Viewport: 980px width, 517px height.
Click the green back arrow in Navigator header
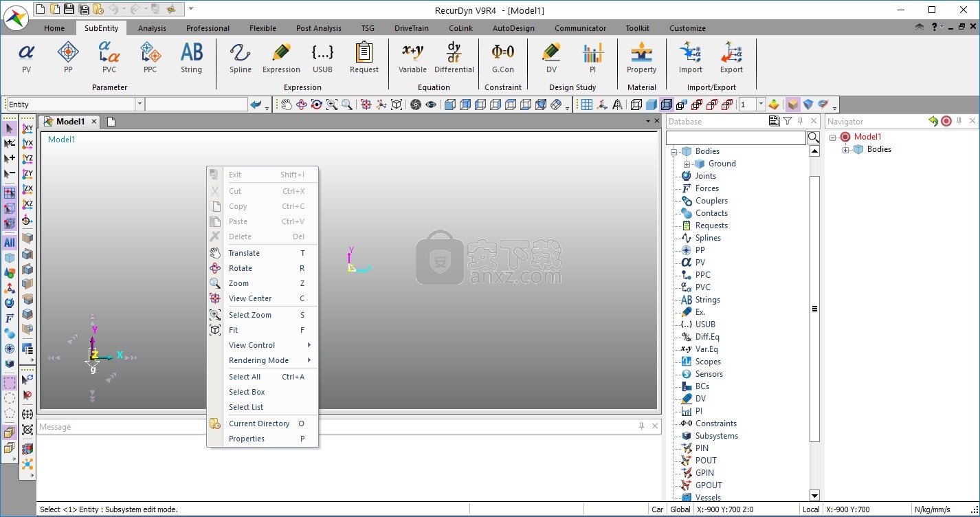pyautogui.click(x=933, y=121)
